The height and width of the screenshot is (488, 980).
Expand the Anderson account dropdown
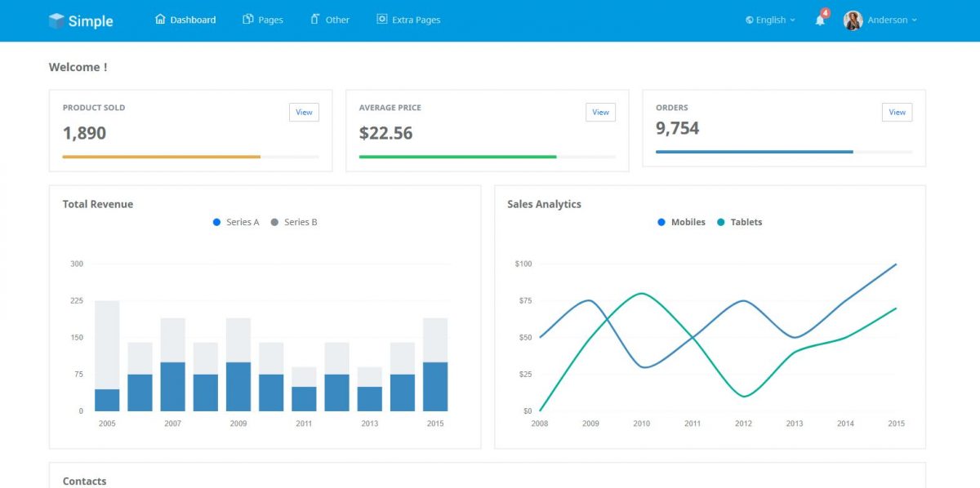click(x=889, y=20)
